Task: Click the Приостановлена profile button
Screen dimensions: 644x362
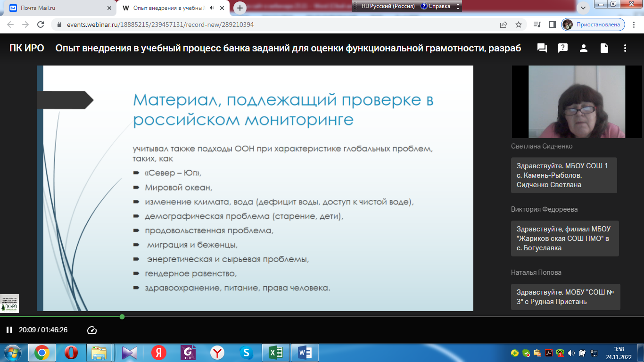Action: coord(593,25)
